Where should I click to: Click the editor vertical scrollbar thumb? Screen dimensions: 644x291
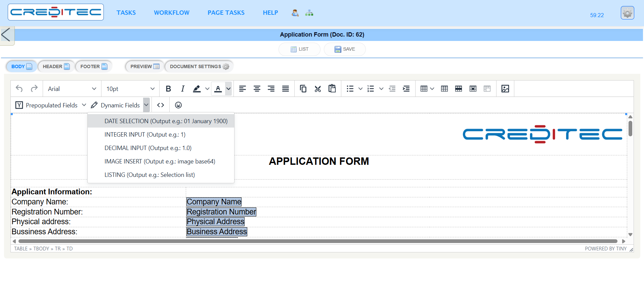point(630,129)
